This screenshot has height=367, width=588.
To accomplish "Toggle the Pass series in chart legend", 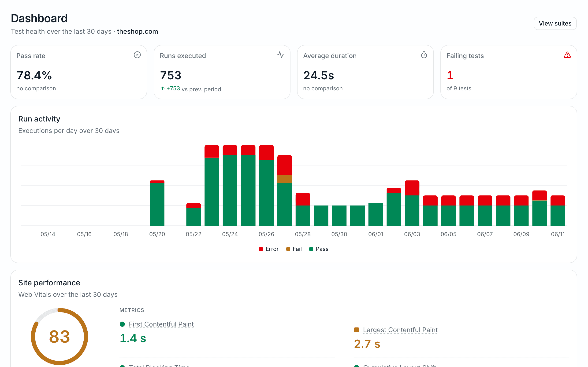I will [319, 249].
